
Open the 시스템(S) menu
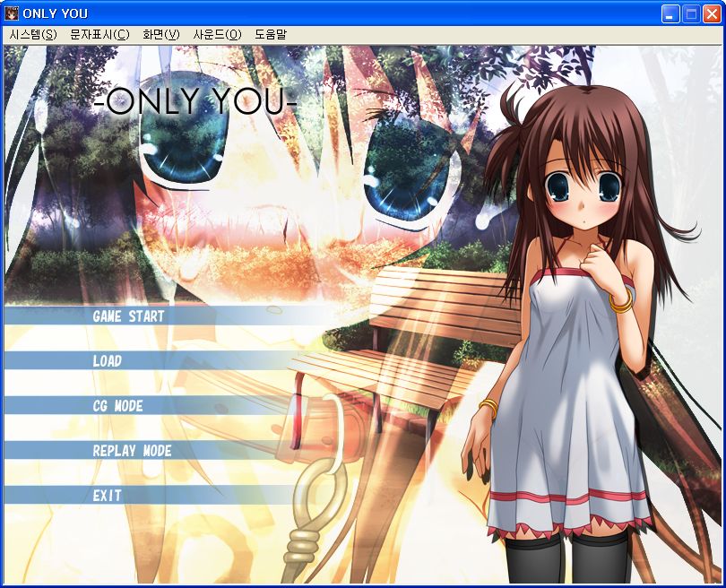pyautogui.click(x=33, y=35)
